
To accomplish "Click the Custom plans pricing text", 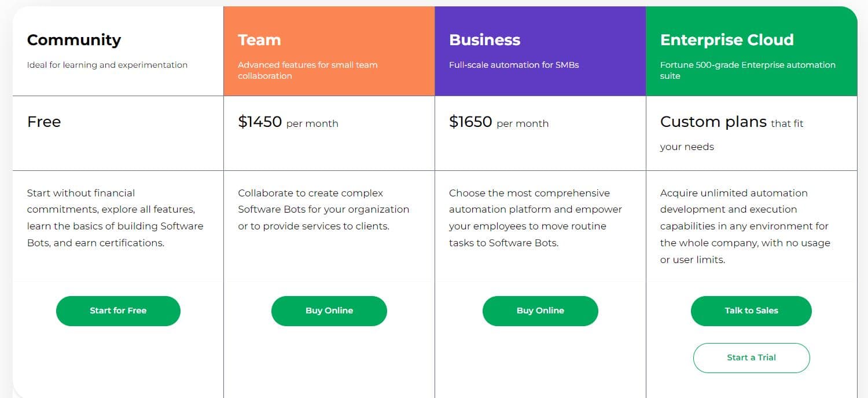I will (x=731, y=123).
